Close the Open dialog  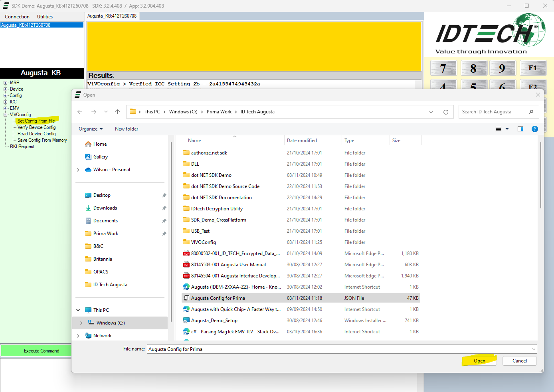pyautogui.click(x=538, y=95)
